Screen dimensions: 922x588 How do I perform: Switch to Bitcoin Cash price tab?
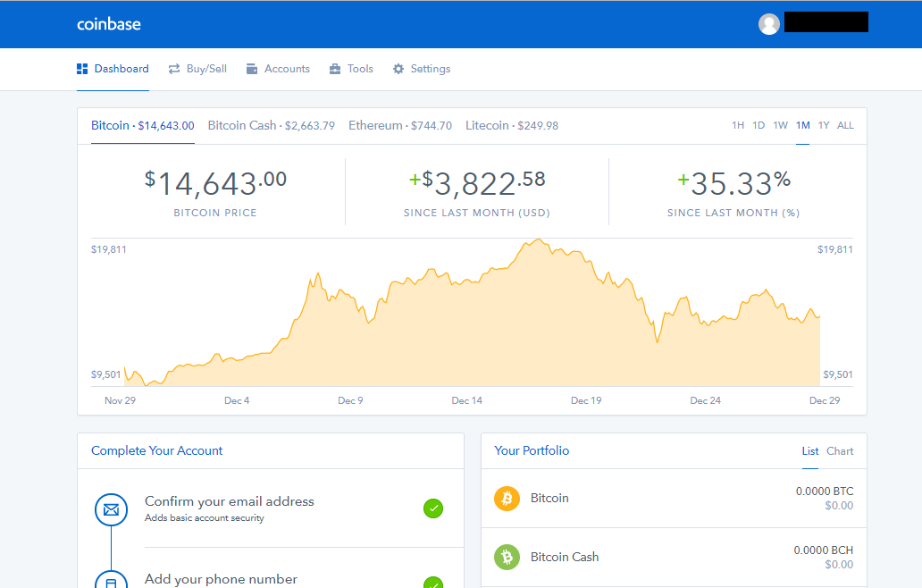(x=272, y=125)
